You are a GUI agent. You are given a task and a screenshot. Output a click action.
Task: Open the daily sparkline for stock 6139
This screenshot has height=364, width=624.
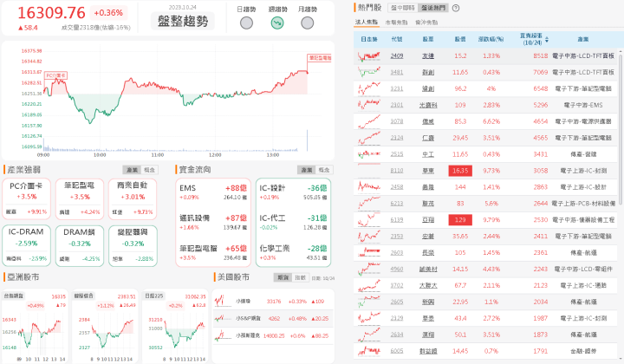pos(368,219)
